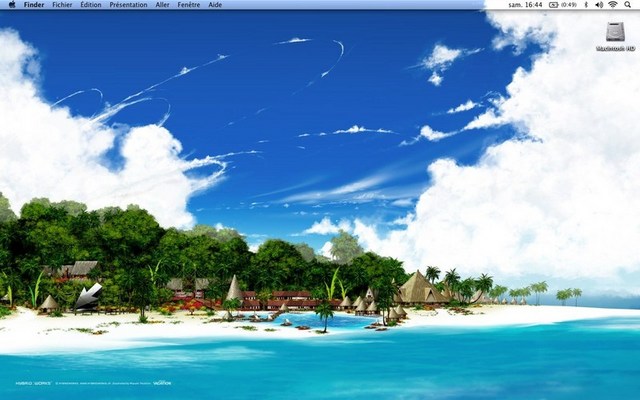
Task: Click the battery status icon
Action: [x=553, y=5]
